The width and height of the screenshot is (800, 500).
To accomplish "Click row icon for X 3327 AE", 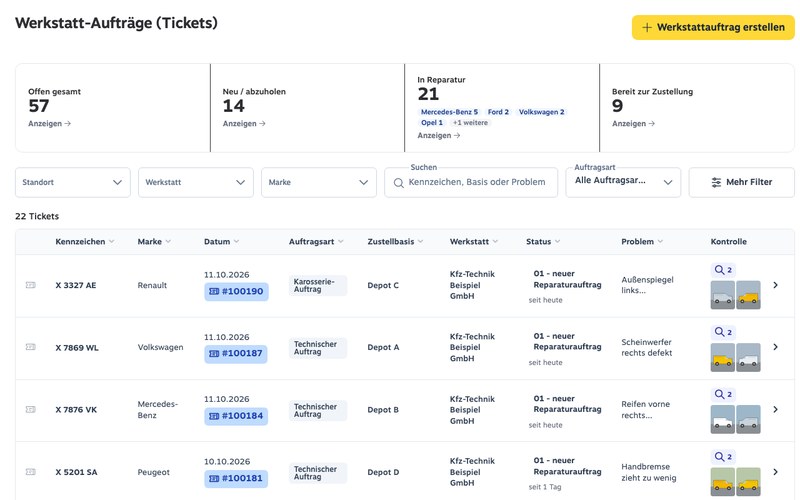I will coord(31,285).
